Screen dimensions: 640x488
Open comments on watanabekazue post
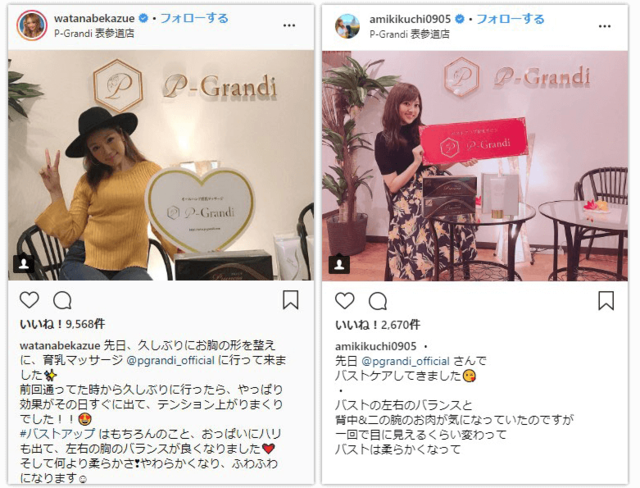point(62,301)
